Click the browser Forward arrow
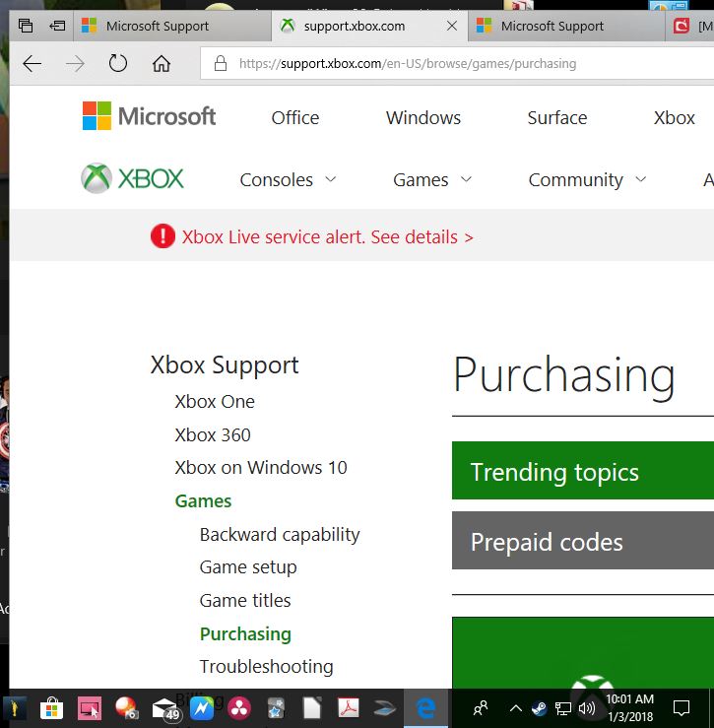The image size is (714, 728). (x=75, y=64)
